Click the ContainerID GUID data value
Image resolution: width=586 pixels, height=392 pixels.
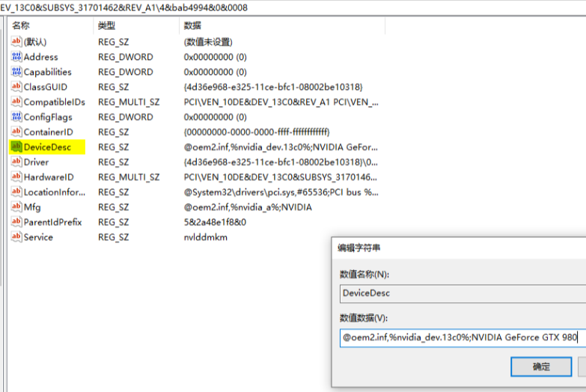pos(257,132)
